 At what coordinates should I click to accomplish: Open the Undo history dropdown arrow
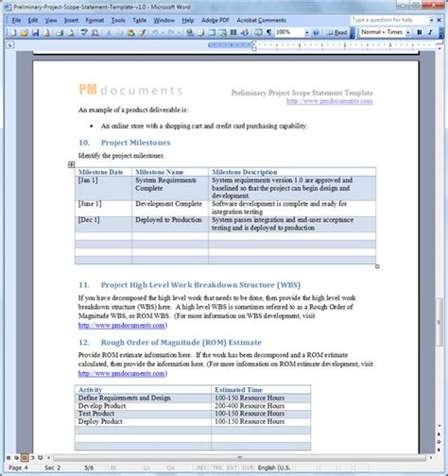point(163,32)
